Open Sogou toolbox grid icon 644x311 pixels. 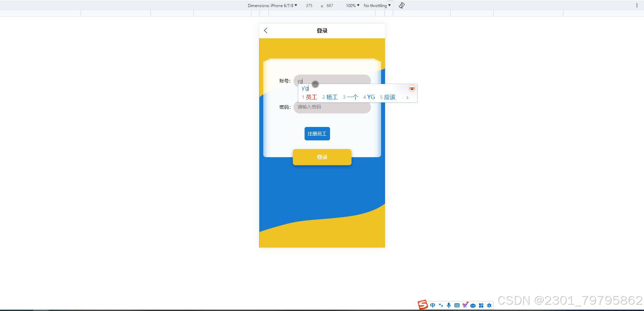tap(481, 305)
